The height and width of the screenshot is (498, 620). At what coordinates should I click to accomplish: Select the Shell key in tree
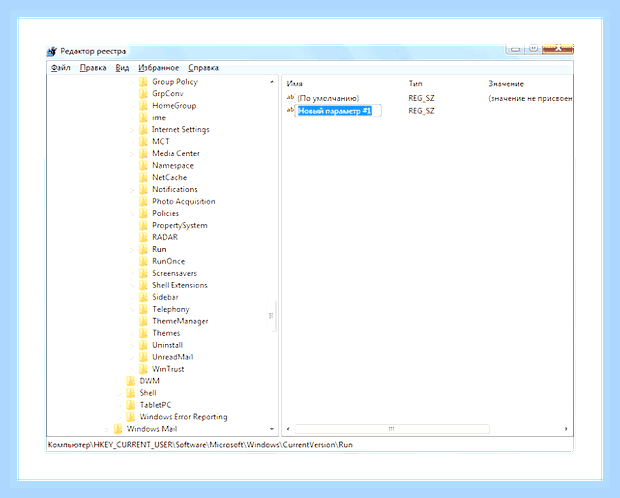148,393
